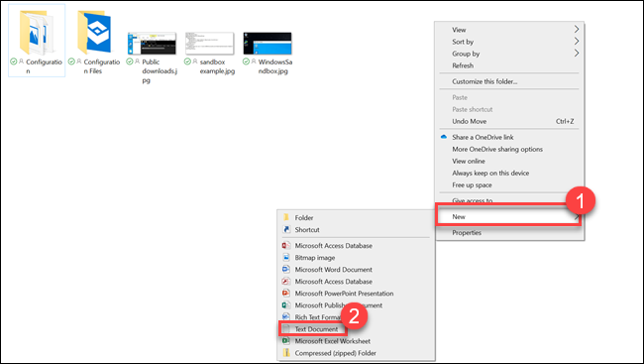Viewport: 644px width, 364px height.
Task: Expand the Sort by submenu arrow
Action: pos(577,41)
